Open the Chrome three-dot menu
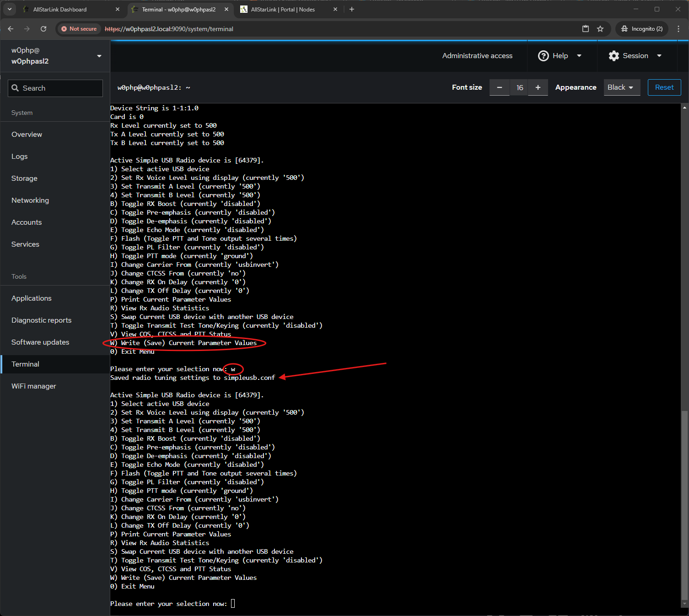The height and width of the screenshot is (616, 689). click(x=678, y=29)
